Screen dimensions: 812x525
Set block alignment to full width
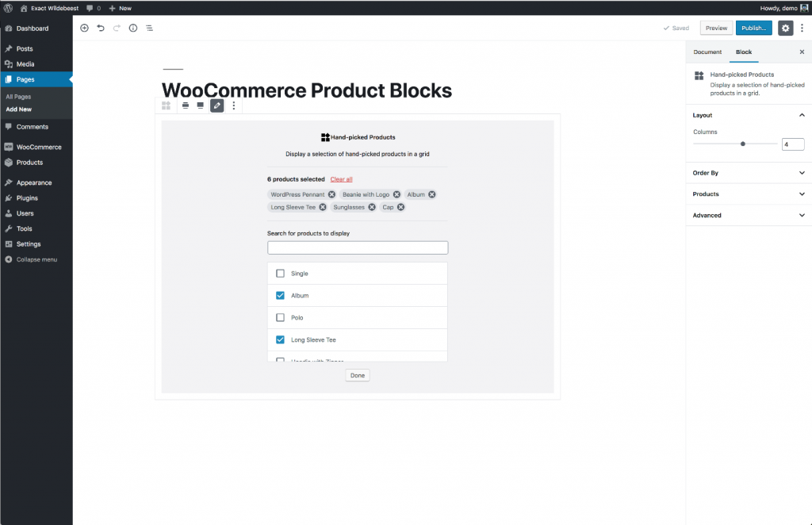201,105
